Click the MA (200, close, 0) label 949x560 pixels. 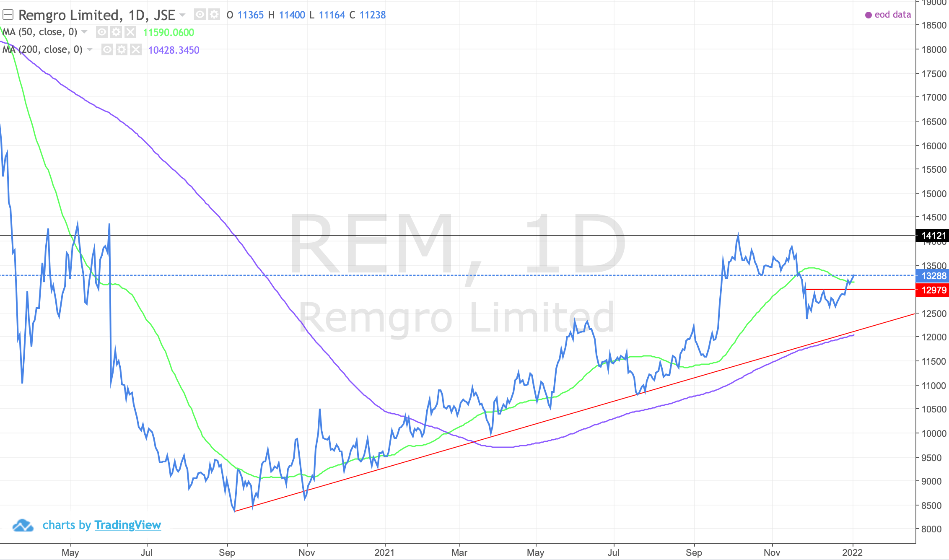click(42, 50)
